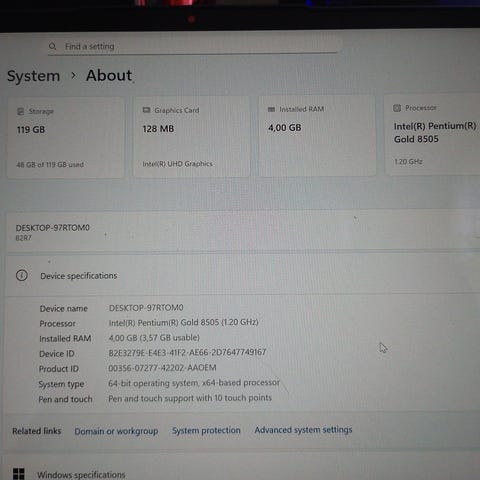The width and height of the screenshot is (480, 480).
Task: Click the Product ID row label
Action: [59, 369]
